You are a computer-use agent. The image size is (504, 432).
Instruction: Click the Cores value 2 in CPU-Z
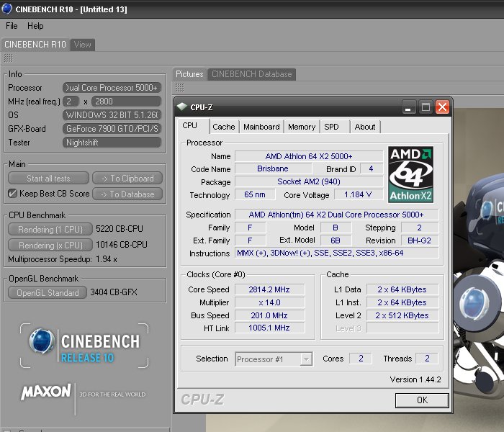(x=361, y=359)
